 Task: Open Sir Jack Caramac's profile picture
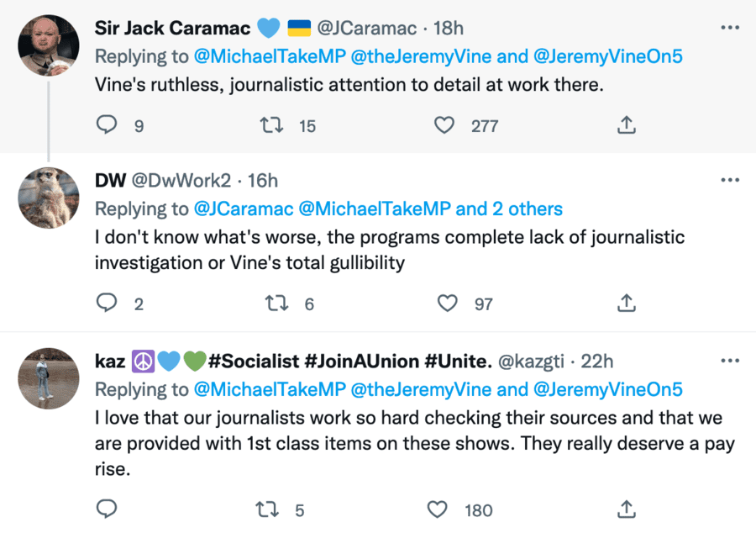point(48,45)
